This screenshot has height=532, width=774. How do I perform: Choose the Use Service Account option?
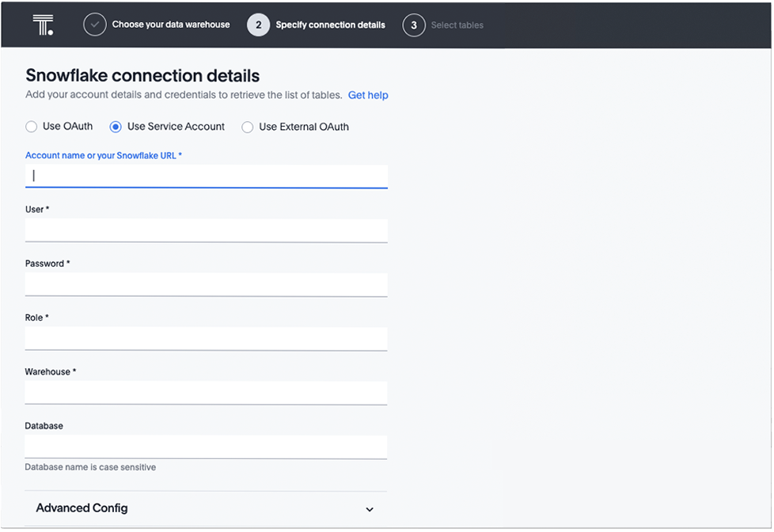point(116,127)
